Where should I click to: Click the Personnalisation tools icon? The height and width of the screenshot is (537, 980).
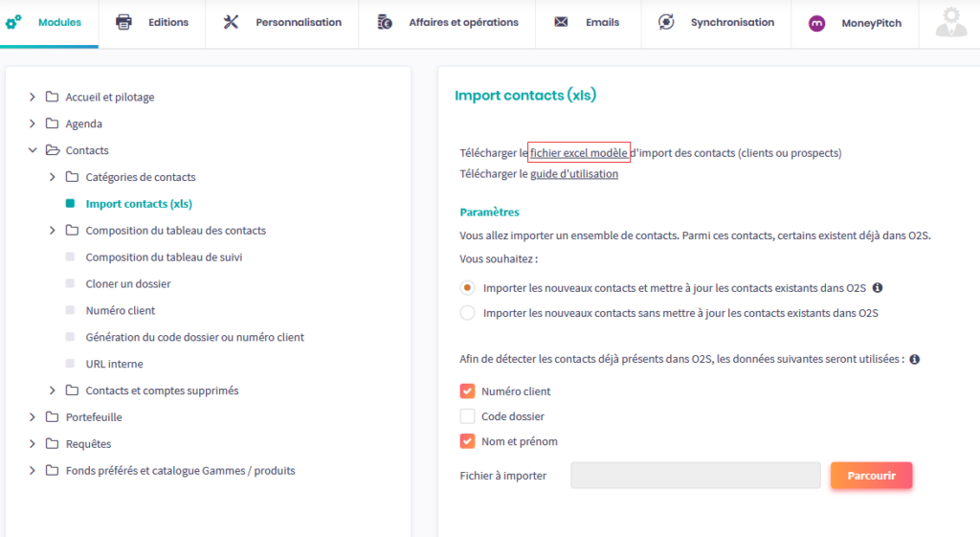231,22
